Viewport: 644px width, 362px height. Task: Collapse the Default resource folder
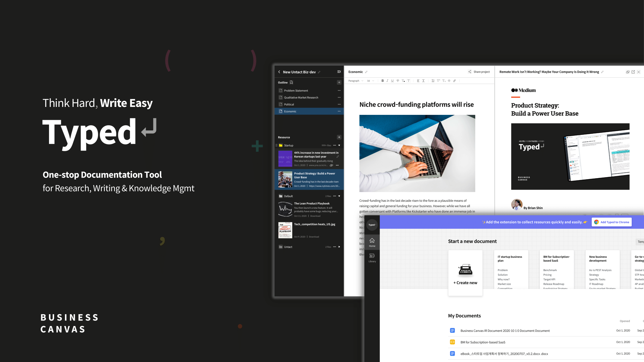(x=339, y=196)
